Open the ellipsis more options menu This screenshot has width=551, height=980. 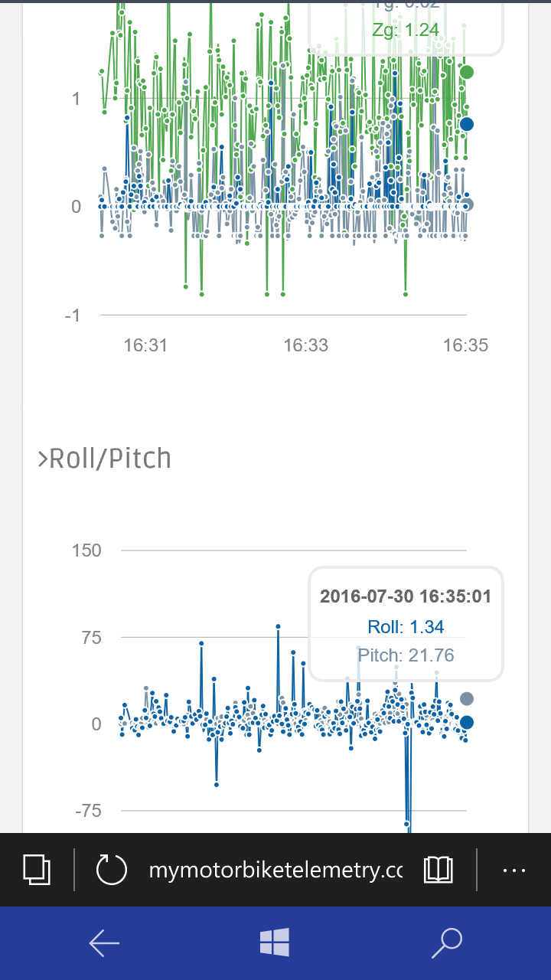pos(514,870)
